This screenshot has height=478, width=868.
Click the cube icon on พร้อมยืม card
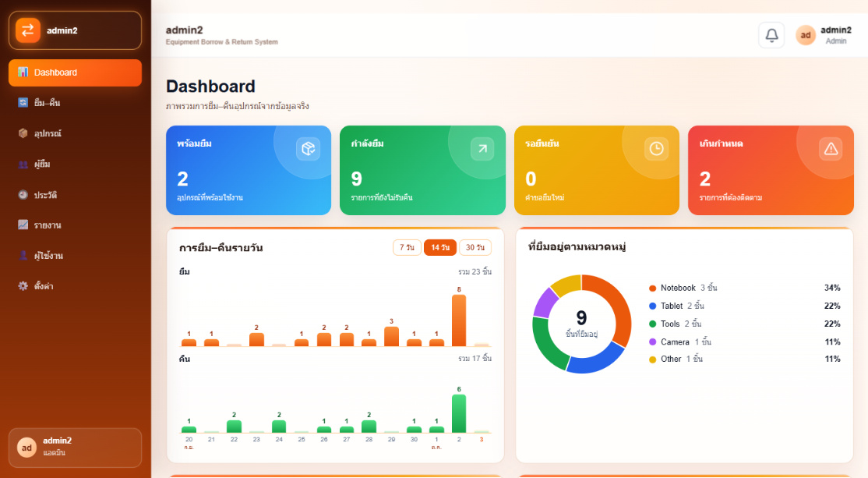pyautogui.click(x=308, y=149)
